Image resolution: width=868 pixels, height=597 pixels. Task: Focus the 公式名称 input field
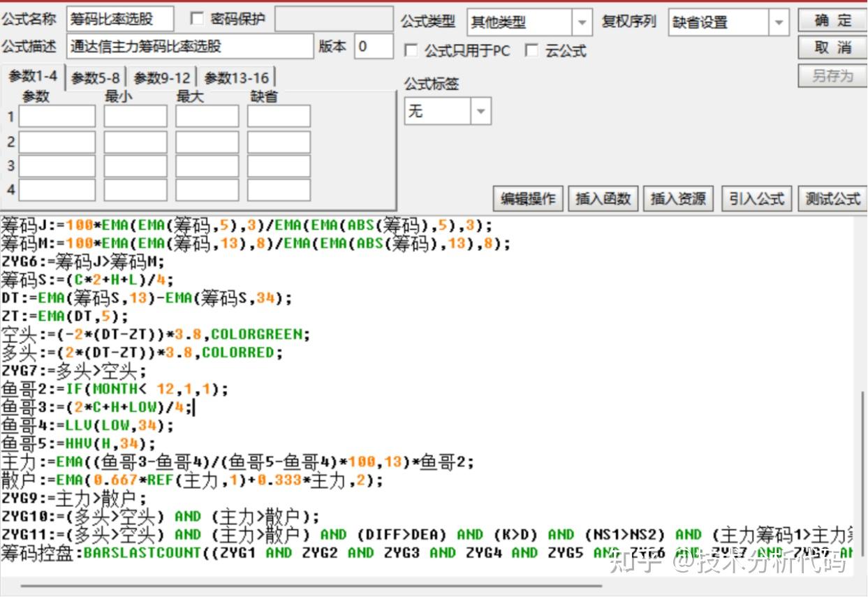point(120,19)
